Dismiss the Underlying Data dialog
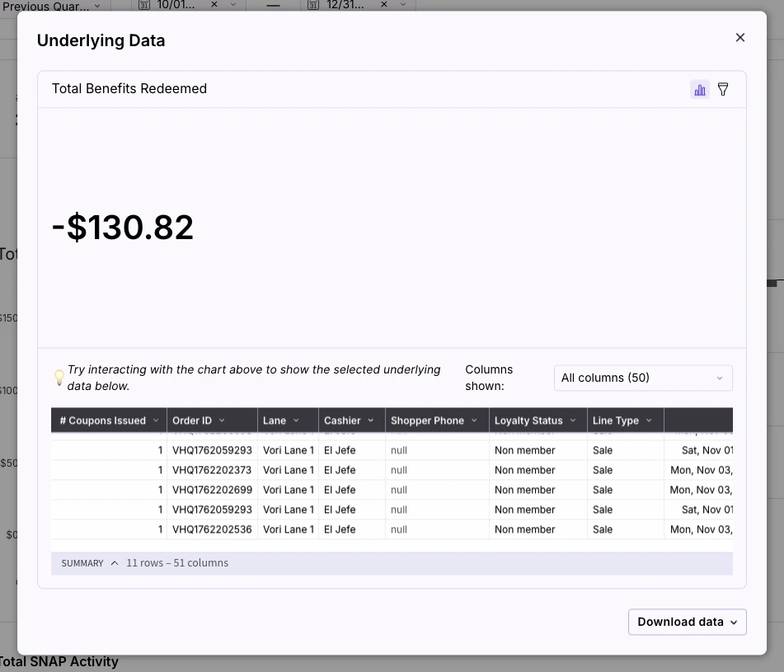This screenshot has height=672, width=784. pos(739,37)
